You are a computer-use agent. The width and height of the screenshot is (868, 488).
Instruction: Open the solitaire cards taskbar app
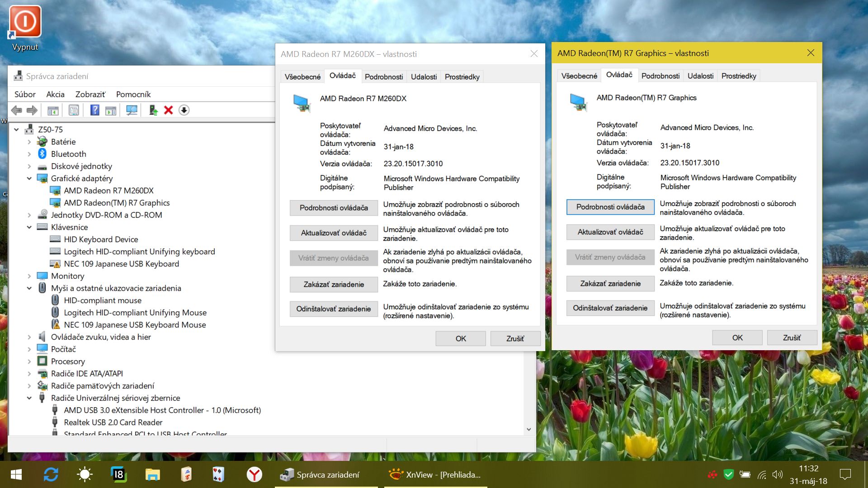(x=218, y=474)
